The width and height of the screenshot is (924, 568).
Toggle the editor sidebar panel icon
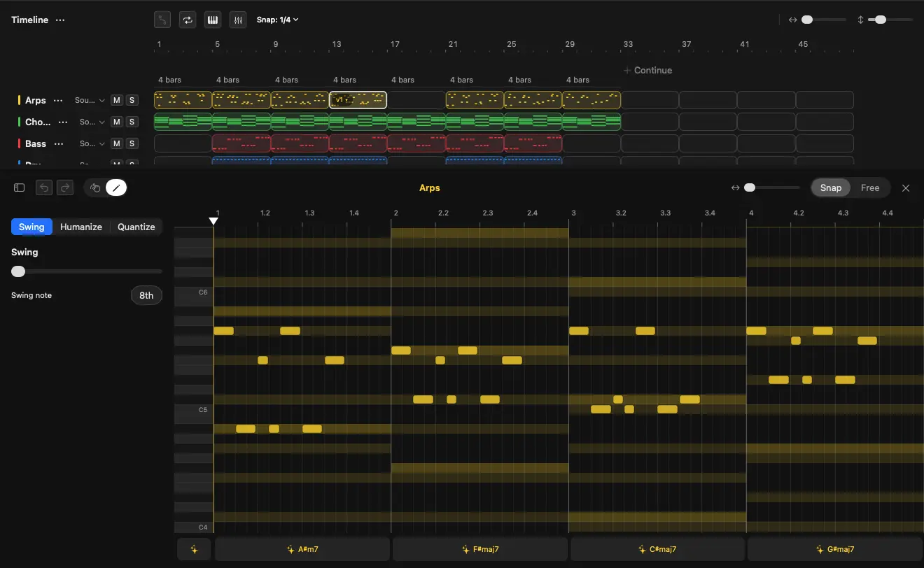(20, 187)
